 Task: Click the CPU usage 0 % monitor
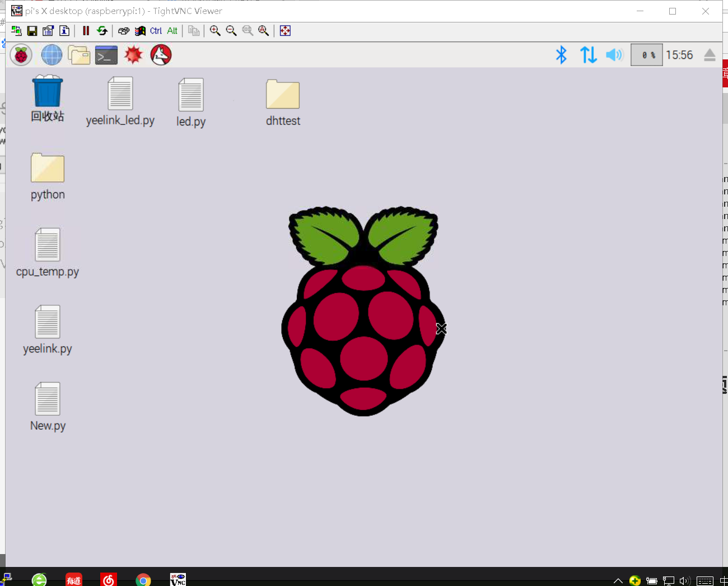647,55
